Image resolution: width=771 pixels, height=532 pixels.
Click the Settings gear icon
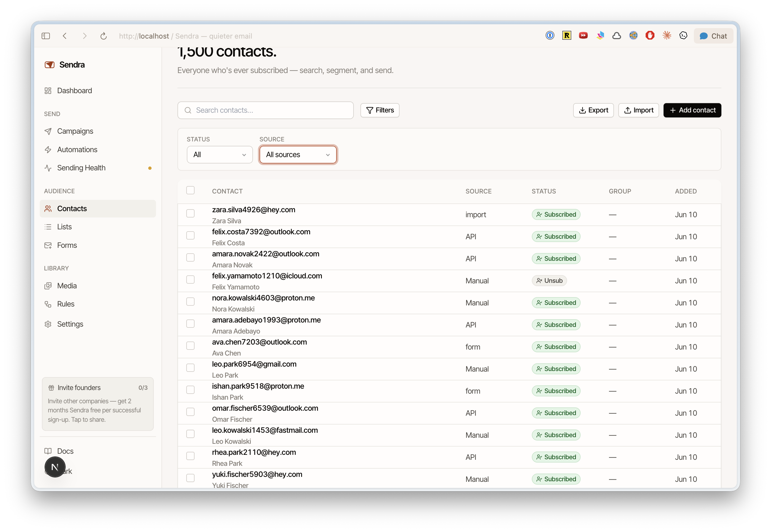pyautogui.click(x=48, y=324)
